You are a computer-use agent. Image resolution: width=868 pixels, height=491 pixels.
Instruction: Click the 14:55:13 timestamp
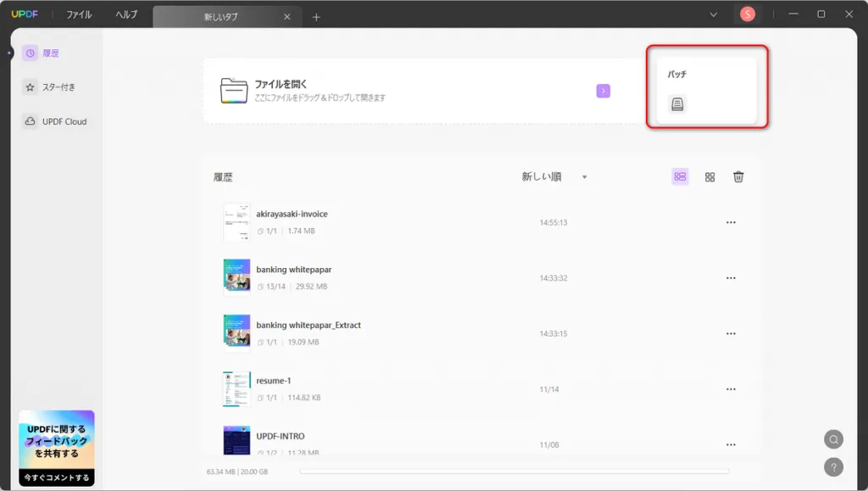coord(553,222)
